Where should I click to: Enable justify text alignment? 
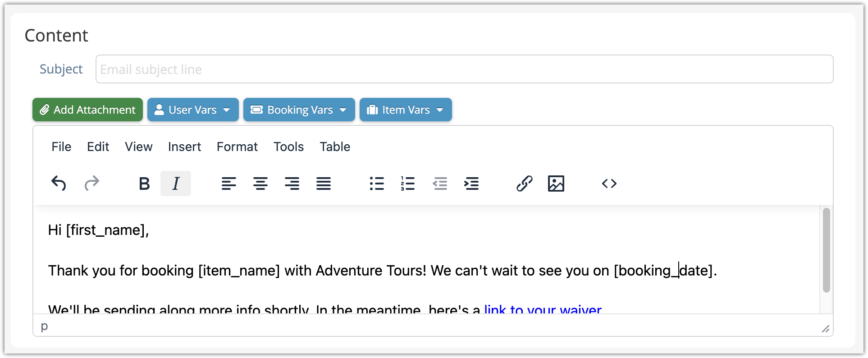(324, 184)
